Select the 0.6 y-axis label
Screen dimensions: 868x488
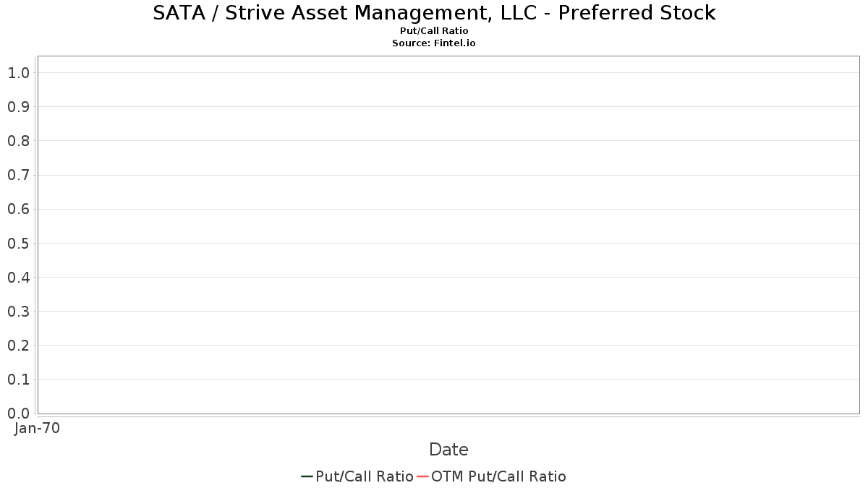click(18, 210)
